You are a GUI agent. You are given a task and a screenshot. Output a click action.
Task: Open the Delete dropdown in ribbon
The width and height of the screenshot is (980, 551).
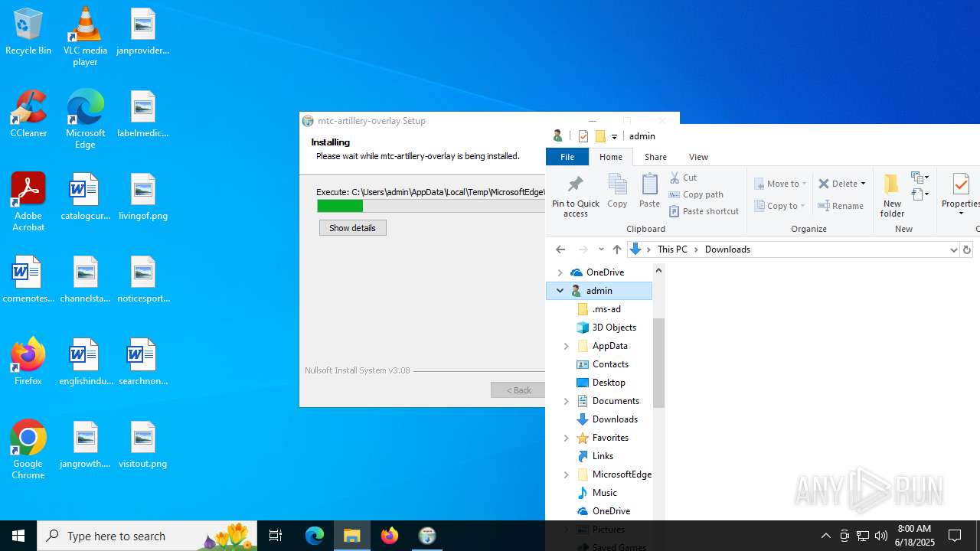pyautogui.click(x=863, y=184)
